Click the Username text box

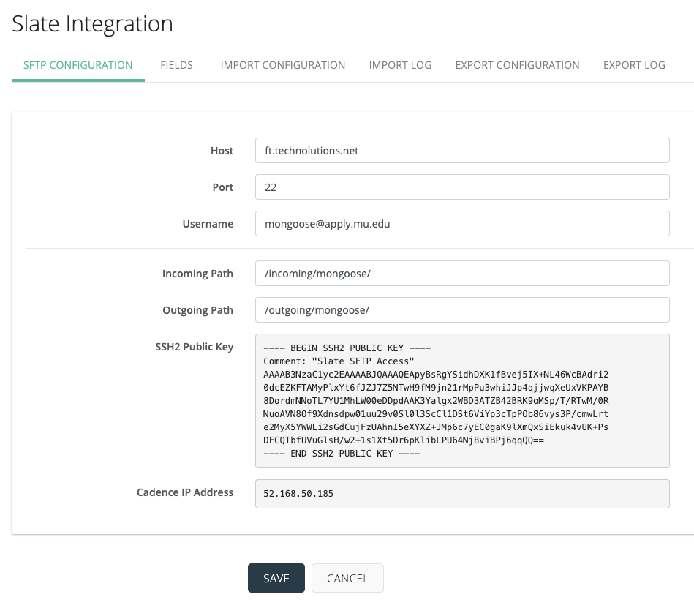click(462, 224)
